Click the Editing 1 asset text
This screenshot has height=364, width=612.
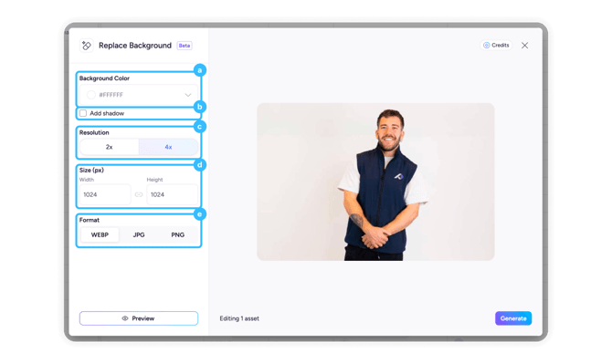[239, 318]
